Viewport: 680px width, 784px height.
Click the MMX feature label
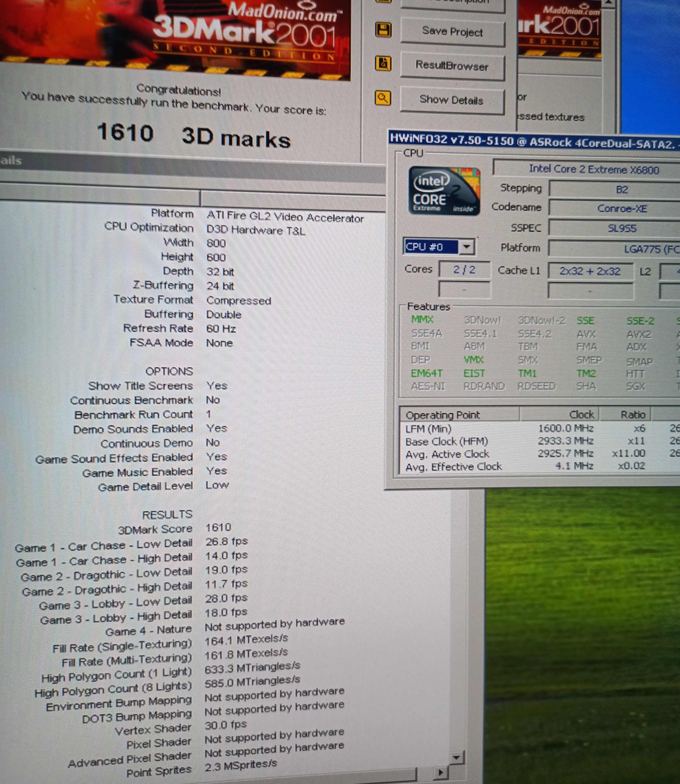[422, 320]
